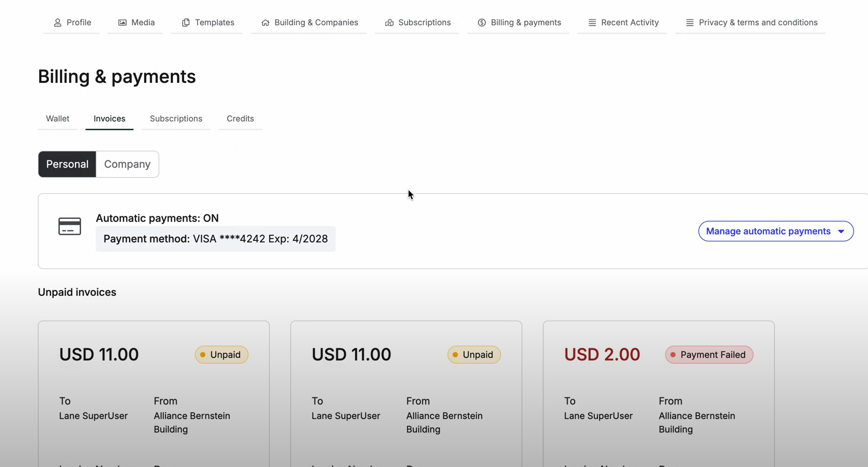Go to the Media tab
This screenshot has width=868, height=467.
[x=136, y=22]
